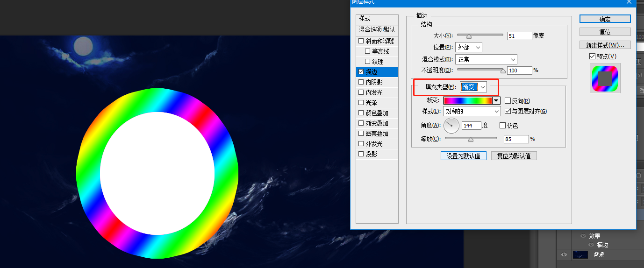This screenshot has width=644, height=268.
Task: Click the 设置为默认值 button
Action: (464, 156)
